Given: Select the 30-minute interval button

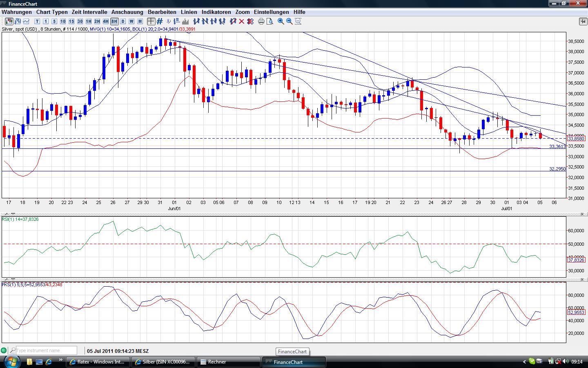Looking at the screenshot, I should coord(80,21).
